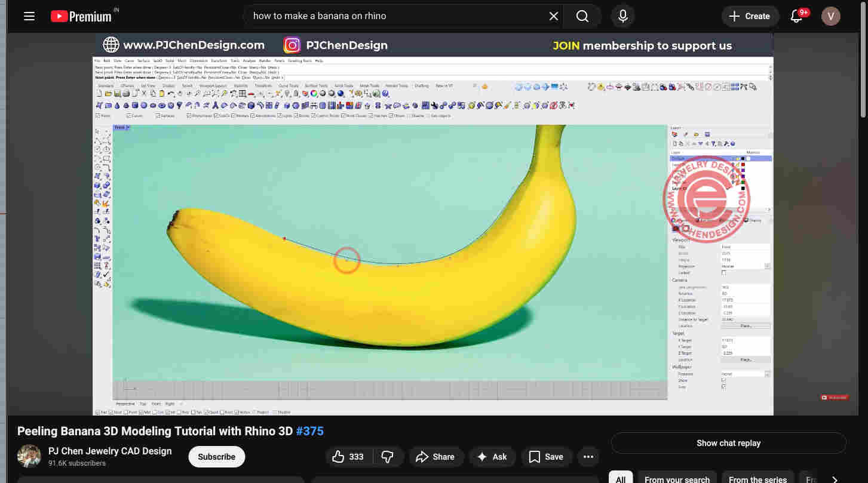Select the "From the series" chip
Viewport: 868px width, 483px height.
click(757, 479)
